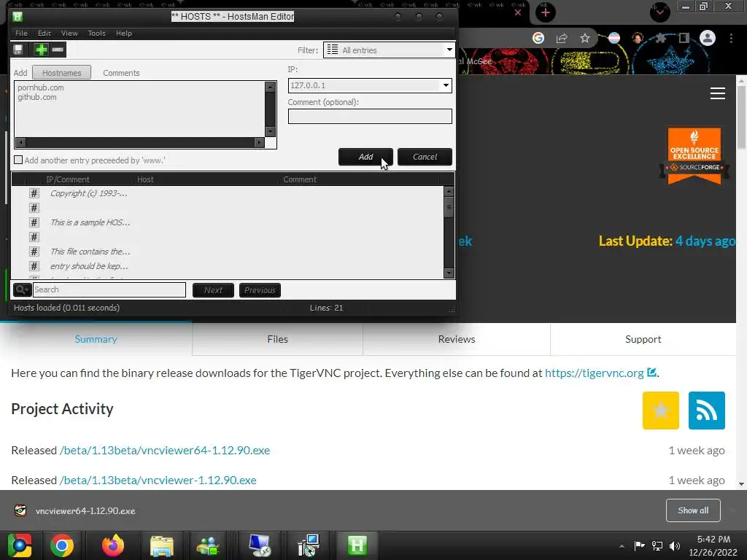The image size is (747, 560).
Task: Bookmark this page with the star icon
Action: coord(585,38)
